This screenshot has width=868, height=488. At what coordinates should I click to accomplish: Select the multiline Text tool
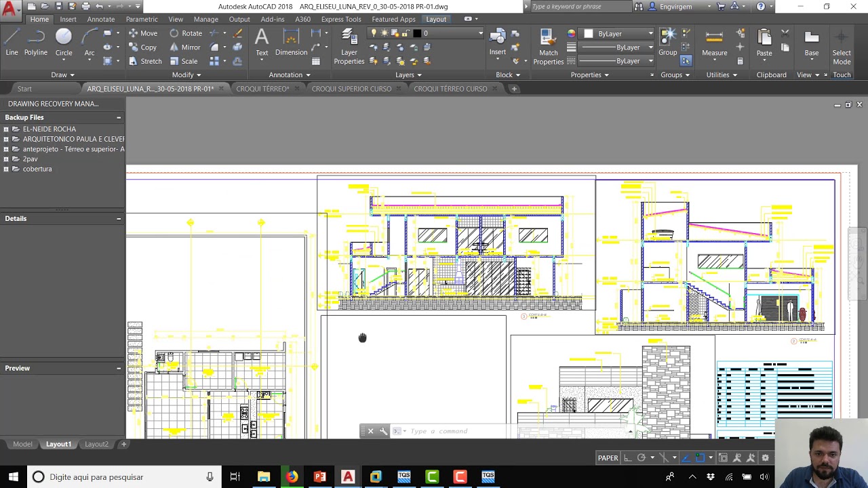tap(262, 43)
